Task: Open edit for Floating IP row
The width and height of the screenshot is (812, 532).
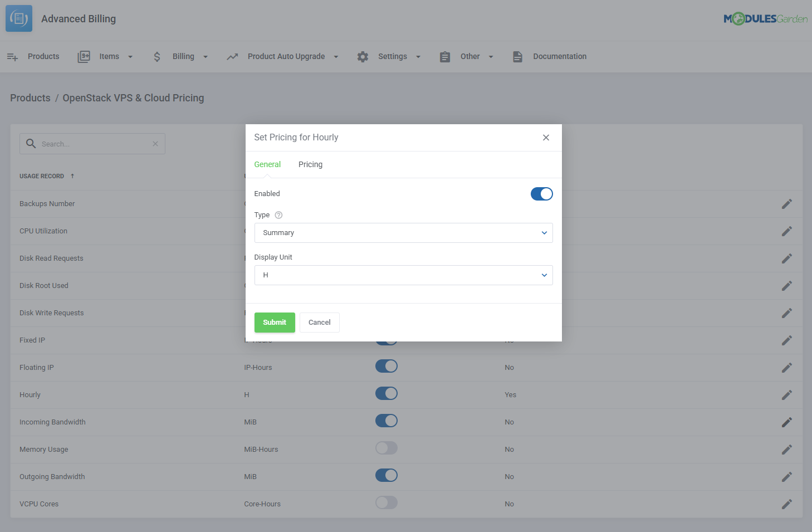Action: [x=786, y=368]
